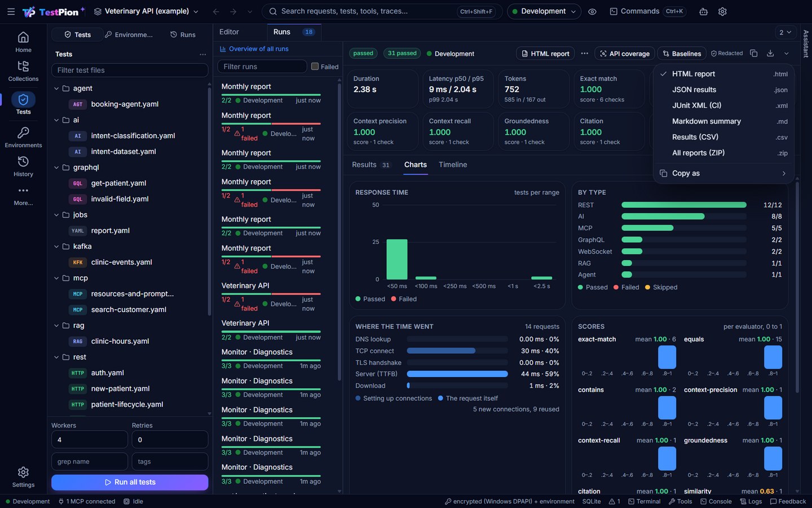The width and height of the screenshot is (812, 508).
Task: Open the API coverage view
Action: coord(624,54)
